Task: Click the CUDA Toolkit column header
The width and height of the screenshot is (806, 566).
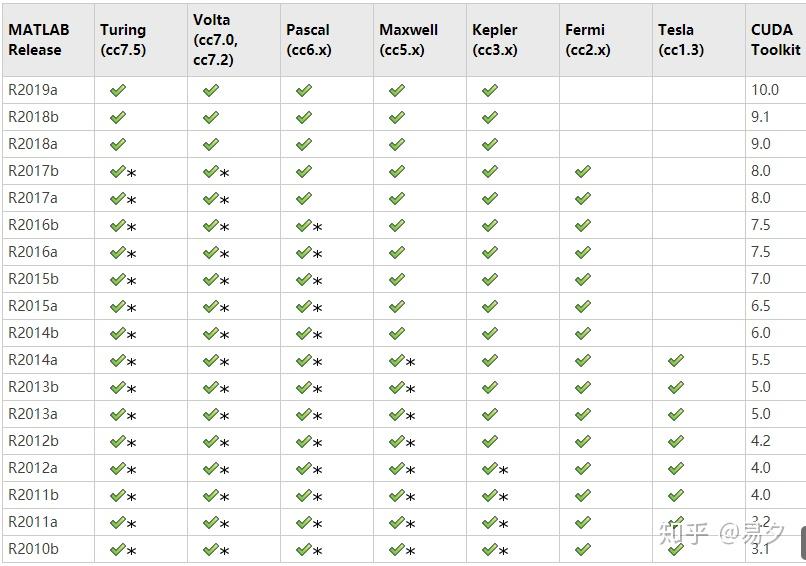Action: 775,40
